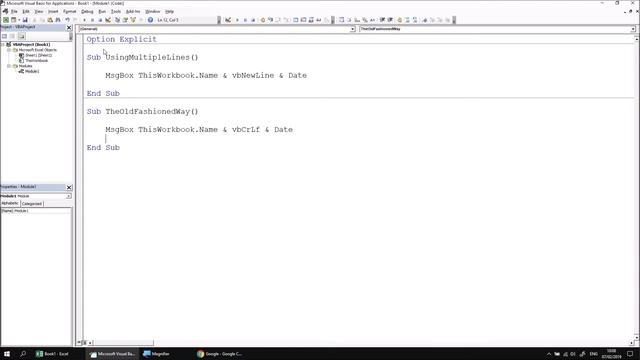Click View Code icon in Project panel
The width and height of the screenshot is (640, 360).
click(4, 36)
